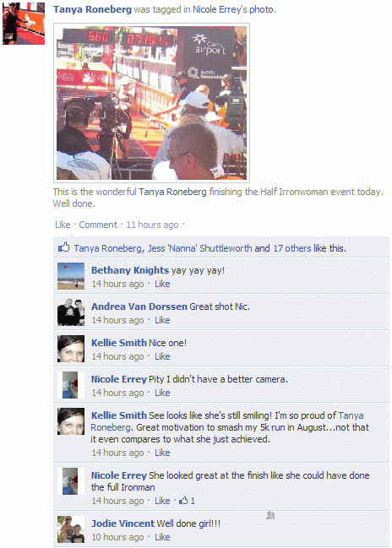Screen dimensions: 392x548
Task: Open '17 others' likes list
Action: 292,248
